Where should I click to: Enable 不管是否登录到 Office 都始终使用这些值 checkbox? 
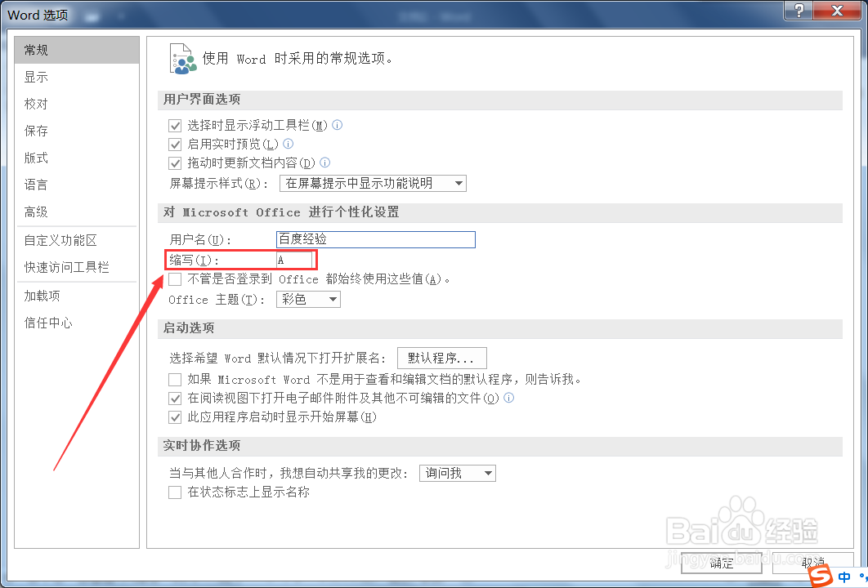point(175,278)
